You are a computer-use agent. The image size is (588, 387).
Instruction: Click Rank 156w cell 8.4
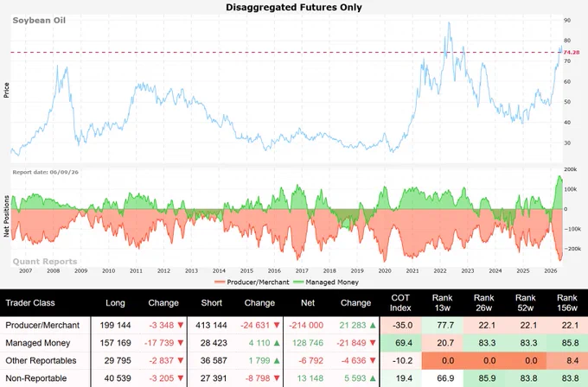pos(567,360)
